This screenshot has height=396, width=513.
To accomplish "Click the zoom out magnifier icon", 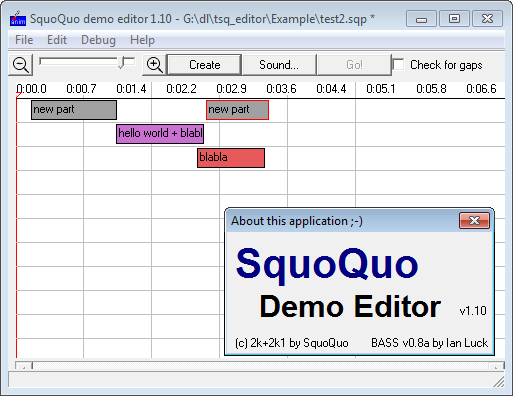I will (21, 65).
